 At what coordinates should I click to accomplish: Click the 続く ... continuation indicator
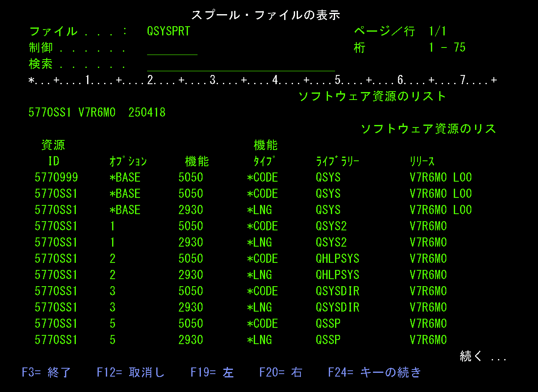(x=483, y=356)
